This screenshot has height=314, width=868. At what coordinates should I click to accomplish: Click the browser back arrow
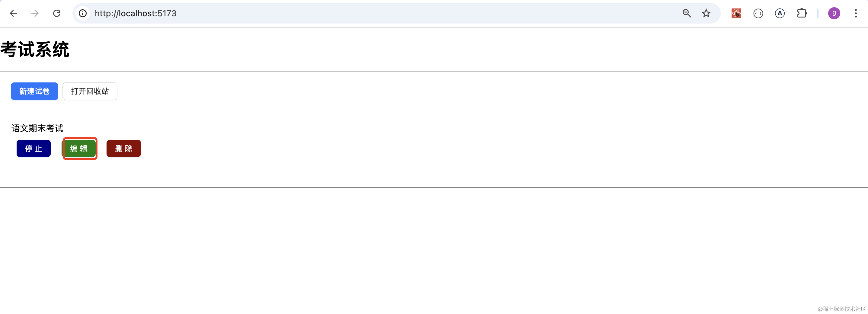[14, 14]
